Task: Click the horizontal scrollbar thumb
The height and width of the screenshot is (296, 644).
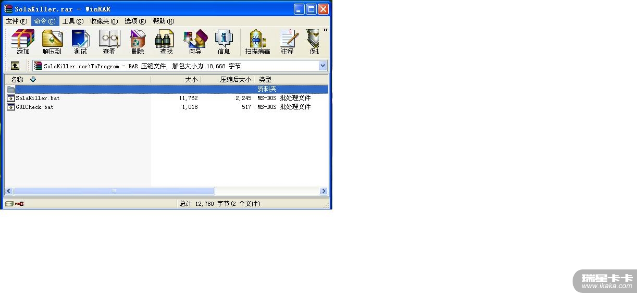Action: tap(114, 191)
